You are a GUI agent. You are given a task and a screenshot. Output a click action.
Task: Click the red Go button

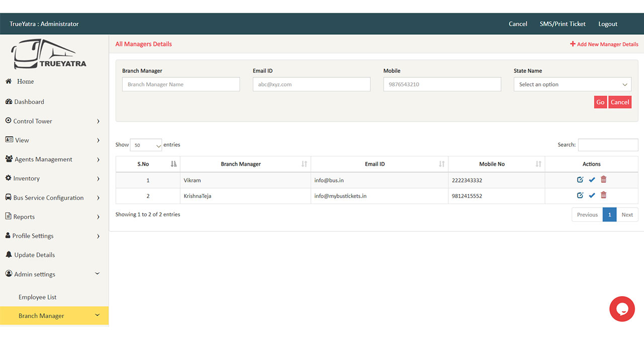click(x=600, y=102)
